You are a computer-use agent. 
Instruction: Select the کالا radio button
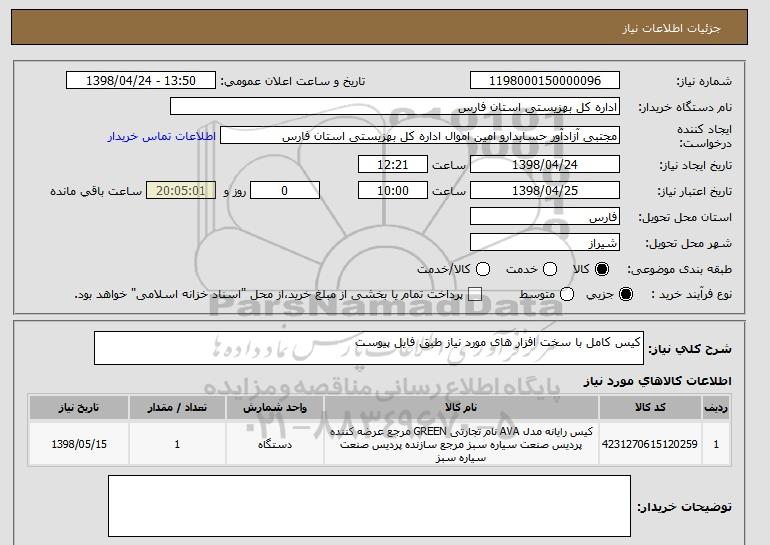[602, 269]
